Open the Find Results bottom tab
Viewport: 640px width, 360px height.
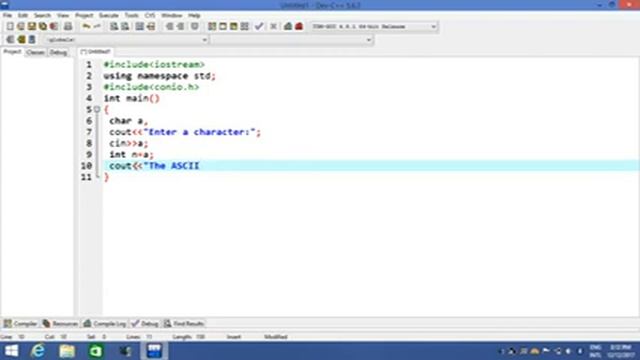(184, 324)
